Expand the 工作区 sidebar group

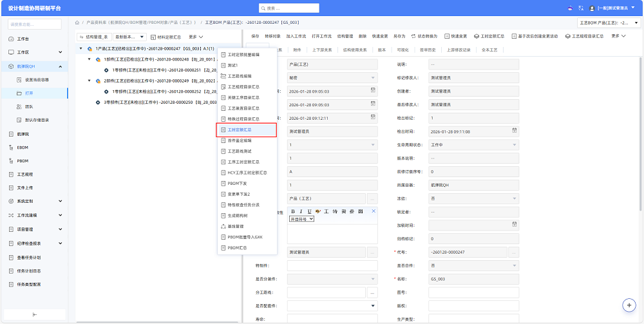[60, 53]
